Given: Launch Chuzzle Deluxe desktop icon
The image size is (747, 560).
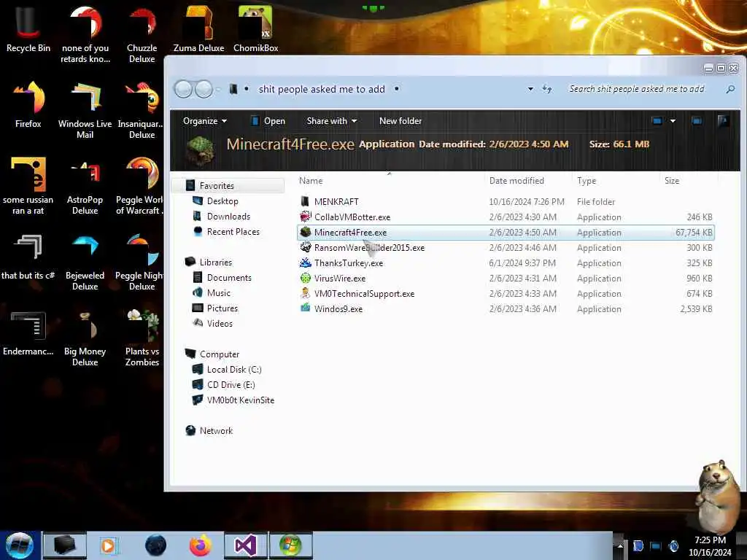Looking at the screenshot, I should click(x=142, y=34).
